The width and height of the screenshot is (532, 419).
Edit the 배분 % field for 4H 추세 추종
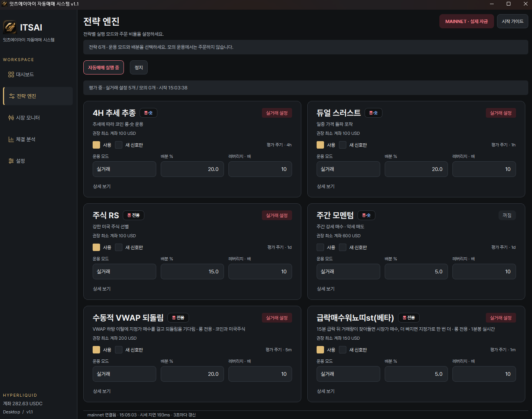[192, 169]
